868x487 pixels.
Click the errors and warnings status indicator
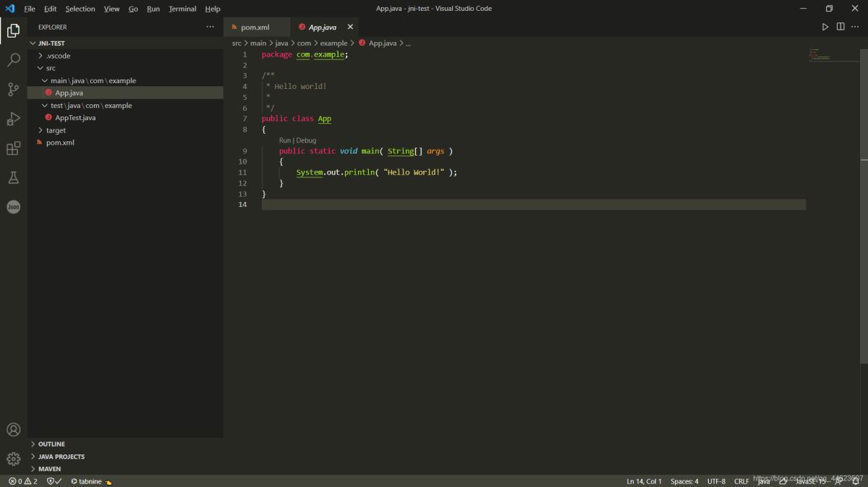pyautogui.click(x=22, y=481)
